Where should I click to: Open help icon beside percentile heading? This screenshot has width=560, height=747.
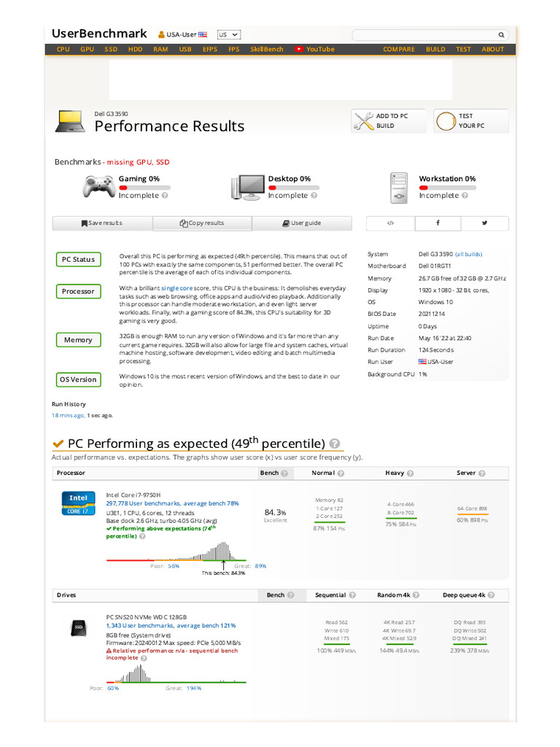coord(335,444)
